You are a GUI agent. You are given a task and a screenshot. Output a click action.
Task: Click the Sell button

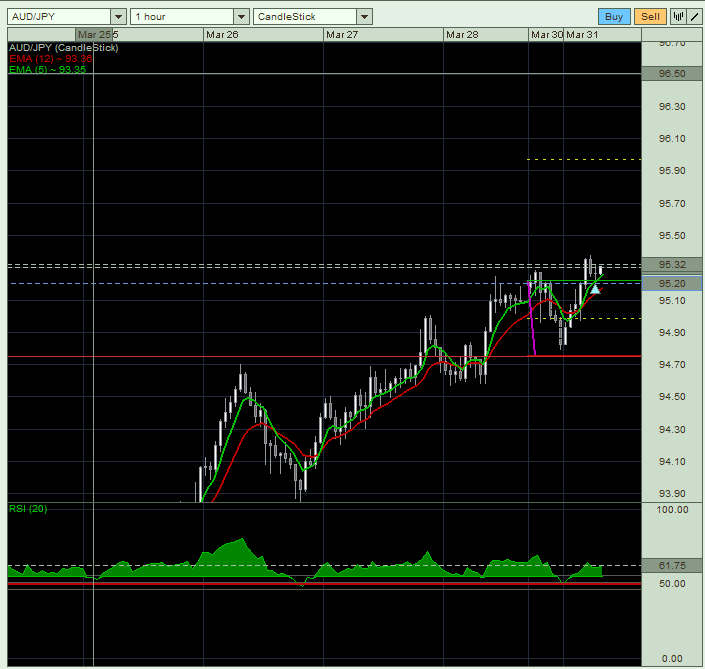650,17
